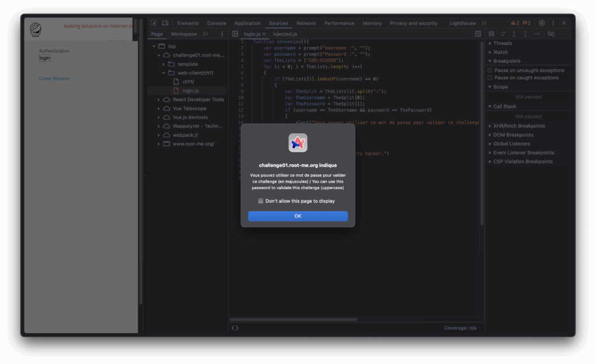
Task: Enable Pause on uncaught exceptions
Action: [x=490, y=70]
